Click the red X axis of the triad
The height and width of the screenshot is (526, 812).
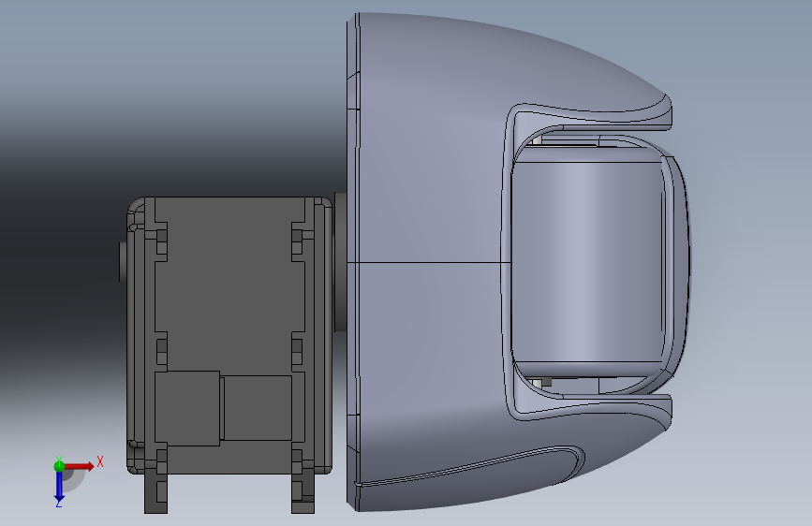coord(80,466)
